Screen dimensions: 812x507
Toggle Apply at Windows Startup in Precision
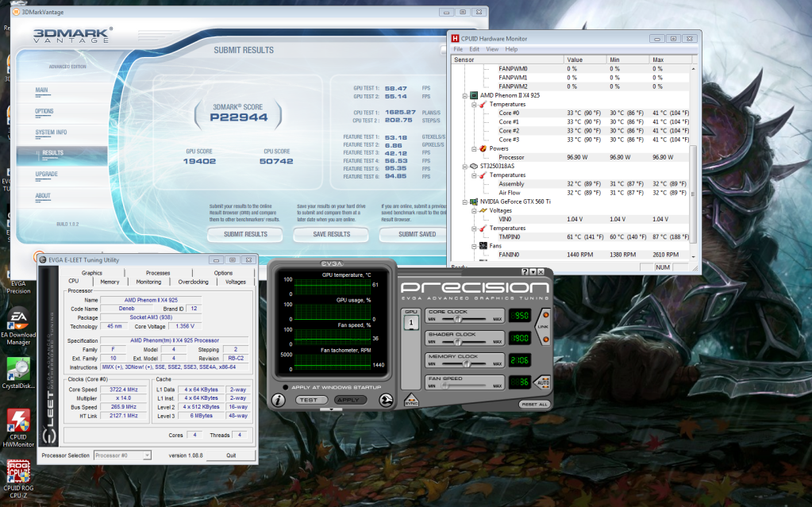pos(285,387)
